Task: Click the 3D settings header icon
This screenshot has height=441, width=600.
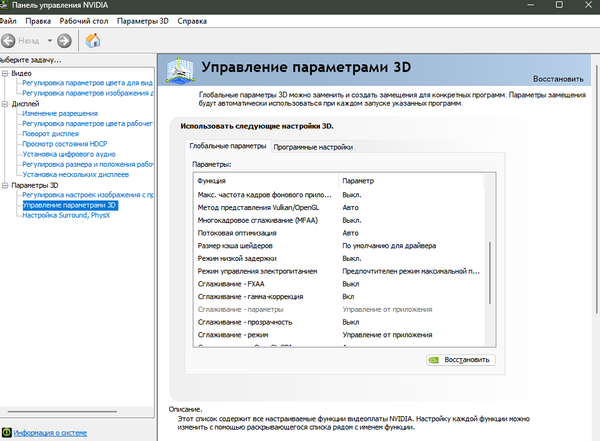Action: 180,70
